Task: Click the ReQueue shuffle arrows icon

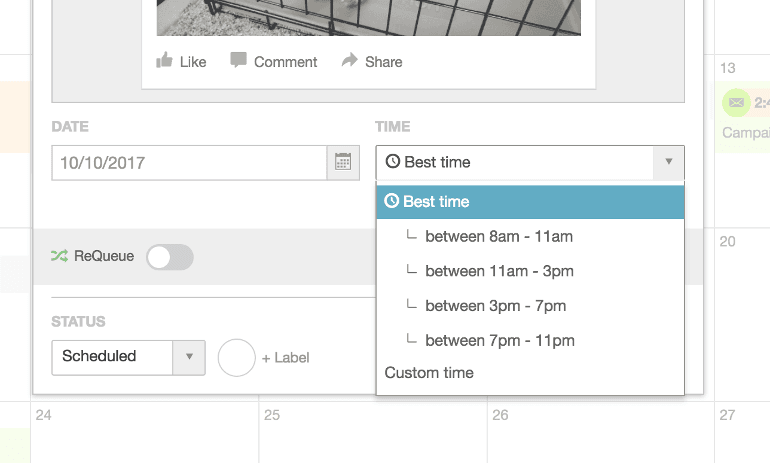Action: [59, 256]
